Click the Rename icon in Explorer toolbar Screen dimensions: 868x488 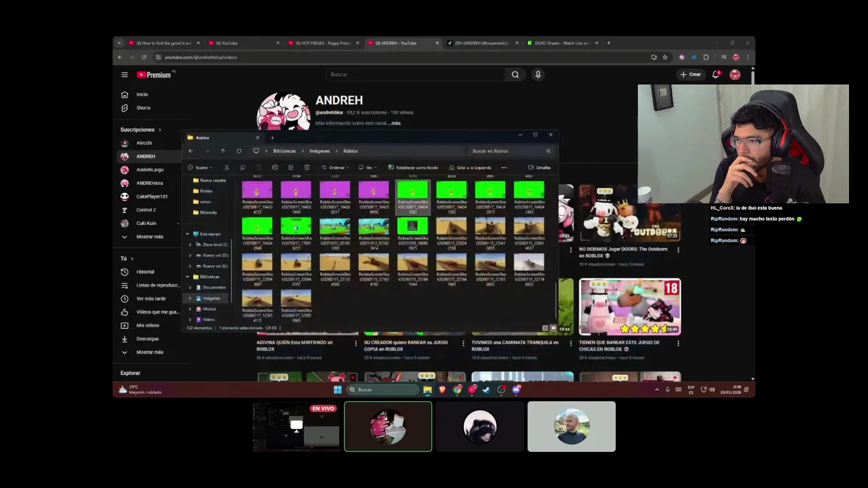275,167
